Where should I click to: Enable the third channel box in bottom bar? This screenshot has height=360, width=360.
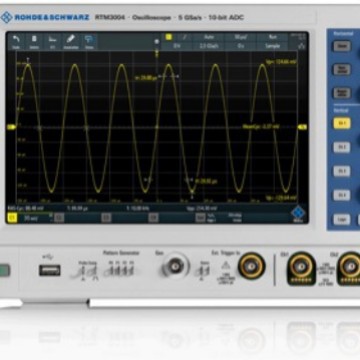click(106, 218)
